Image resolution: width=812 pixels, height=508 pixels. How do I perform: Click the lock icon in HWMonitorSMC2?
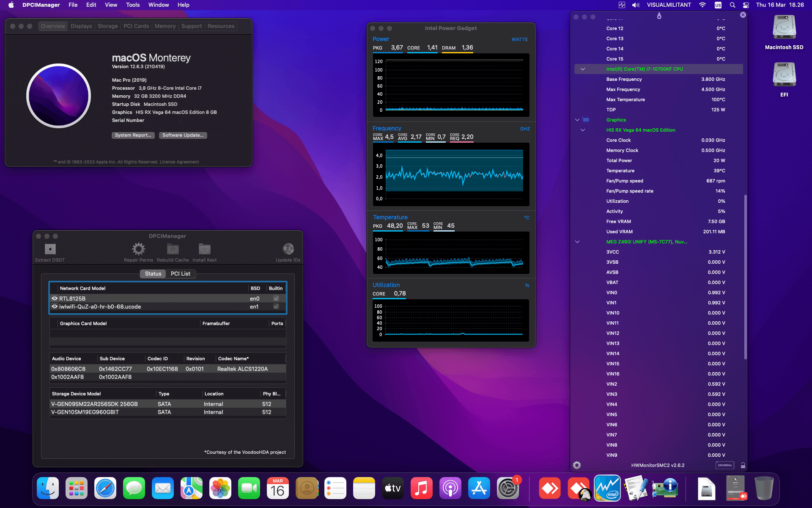pos(743,465)
